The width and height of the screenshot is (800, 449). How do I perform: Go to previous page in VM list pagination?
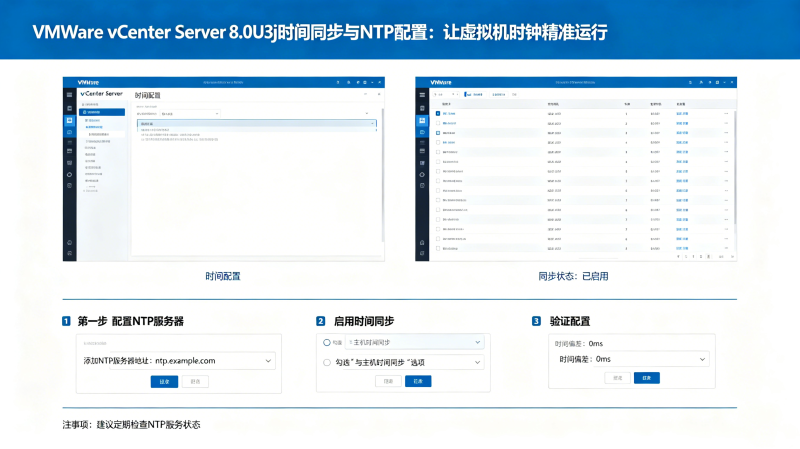point(678,257)
